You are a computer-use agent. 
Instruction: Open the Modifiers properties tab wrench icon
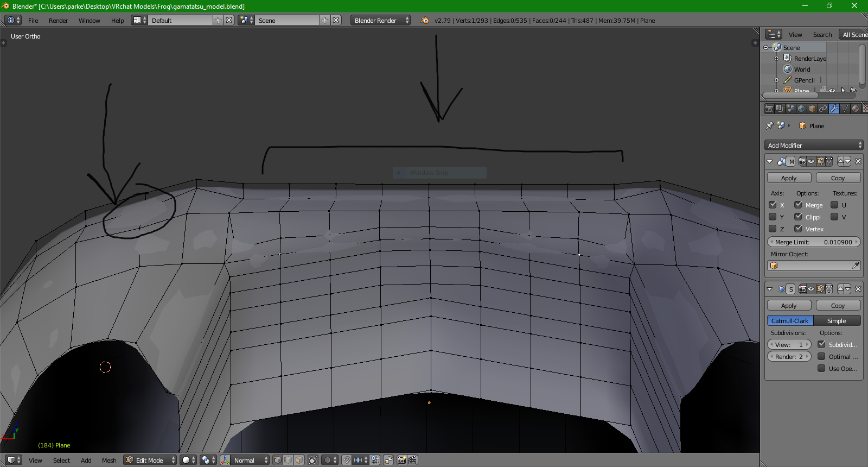click(x=834, y=109)
